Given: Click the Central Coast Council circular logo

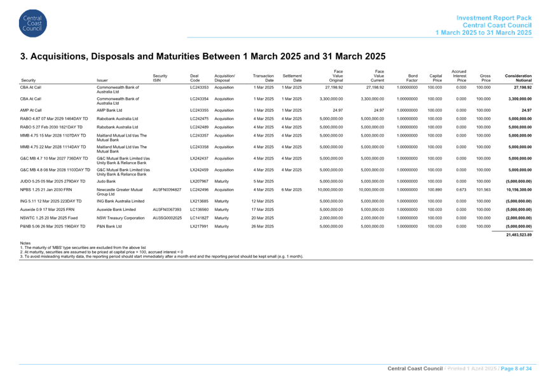Looking at the screenshot, I should pyautogui.click(x=32, y=24).
